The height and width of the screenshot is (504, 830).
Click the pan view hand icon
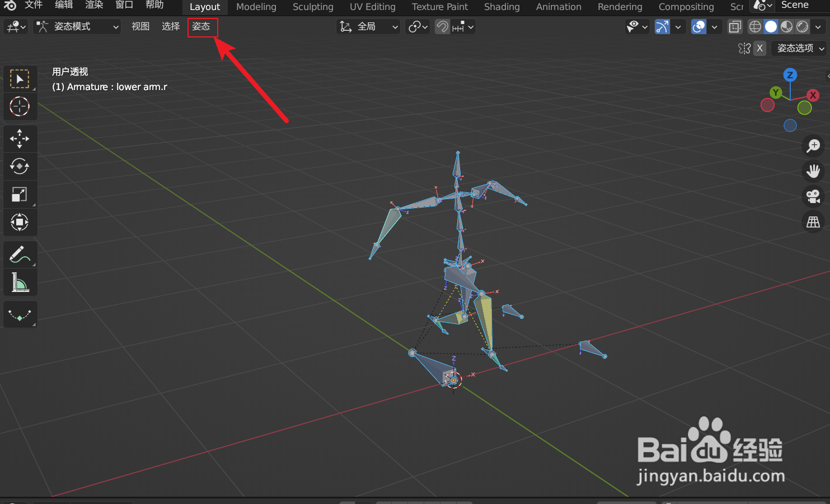coord(813,171)
